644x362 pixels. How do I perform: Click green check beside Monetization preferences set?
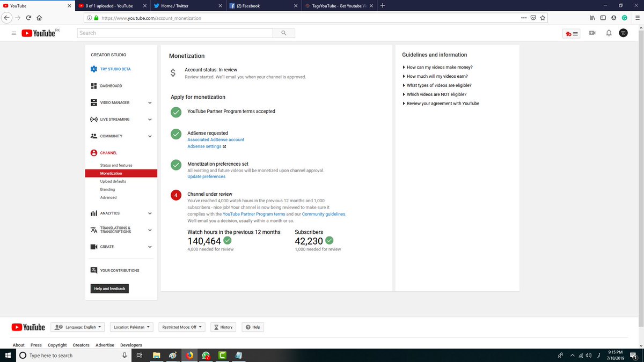[x=176, y=165]
